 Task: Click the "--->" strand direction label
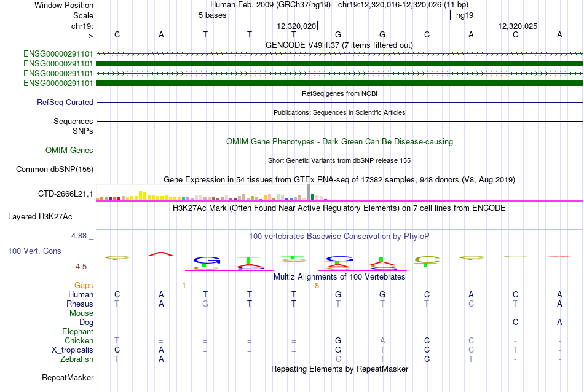87,36
